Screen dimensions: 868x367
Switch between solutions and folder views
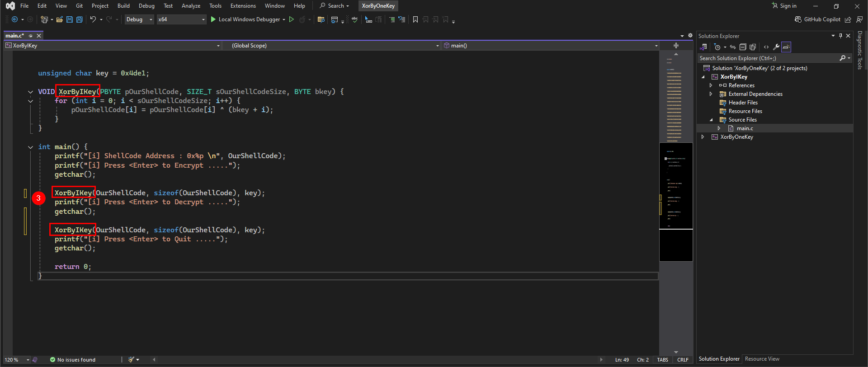click(703, 47)
